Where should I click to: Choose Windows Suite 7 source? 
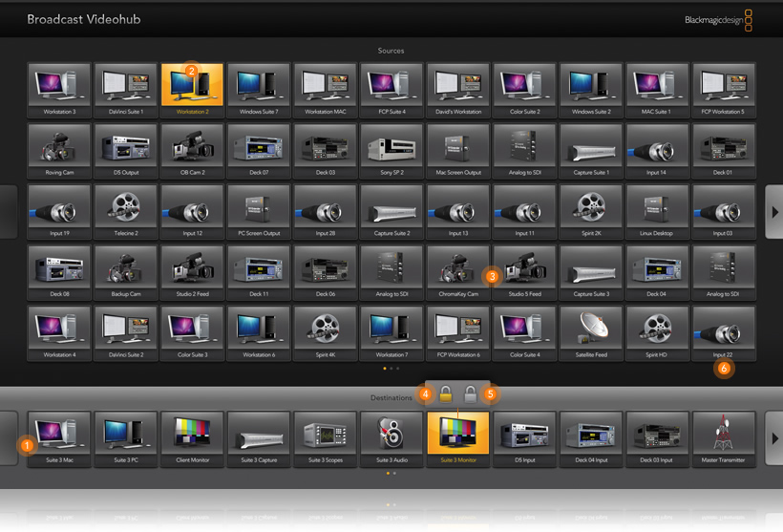coord(259,90)
